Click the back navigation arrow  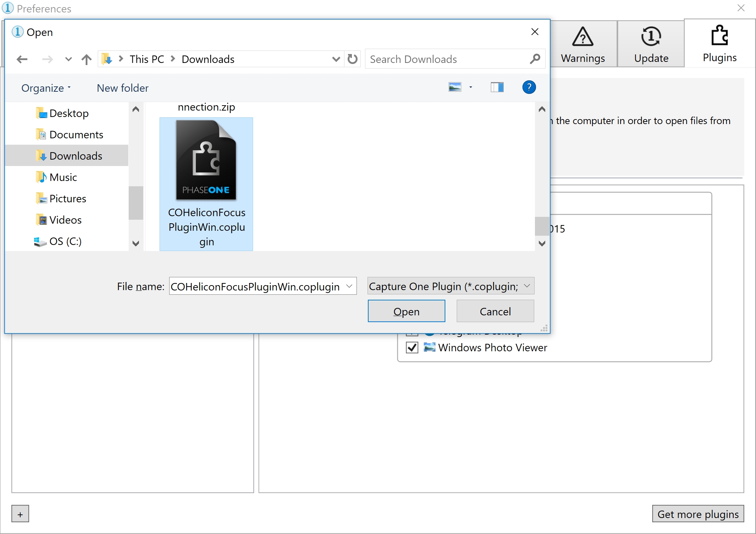[x=22, y=59]
